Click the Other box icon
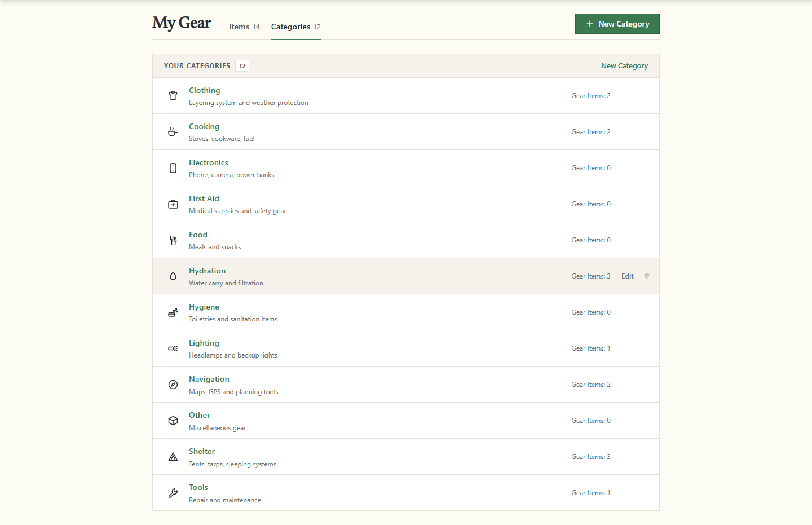The width and height of the screenshot is (812, 525). click(x=173, y=421)
